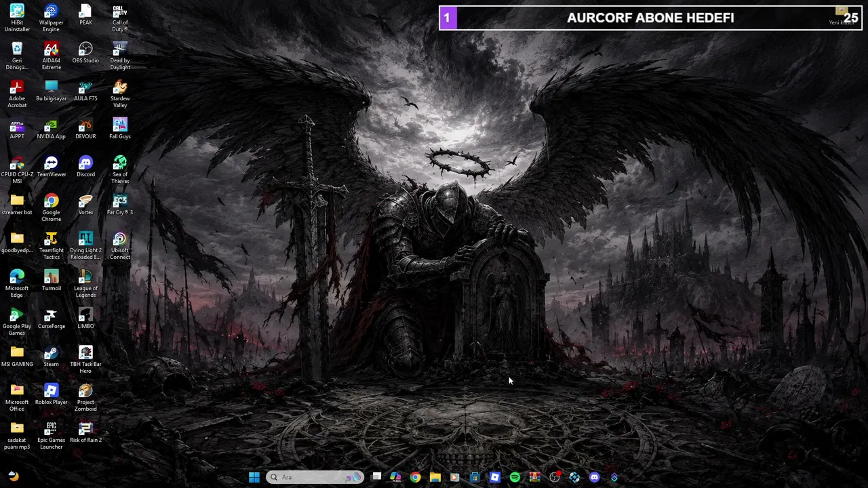Select the Dying Light 2 Reloaded desktop icon
The height and width of the screenshot is (488, 868).
tap(85, 246)
